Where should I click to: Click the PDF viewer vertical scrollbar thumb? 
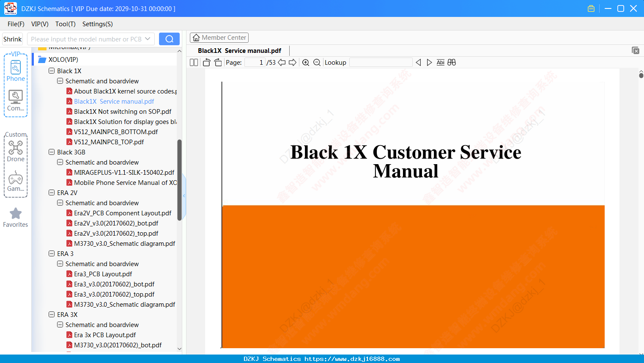coord(641,75)
